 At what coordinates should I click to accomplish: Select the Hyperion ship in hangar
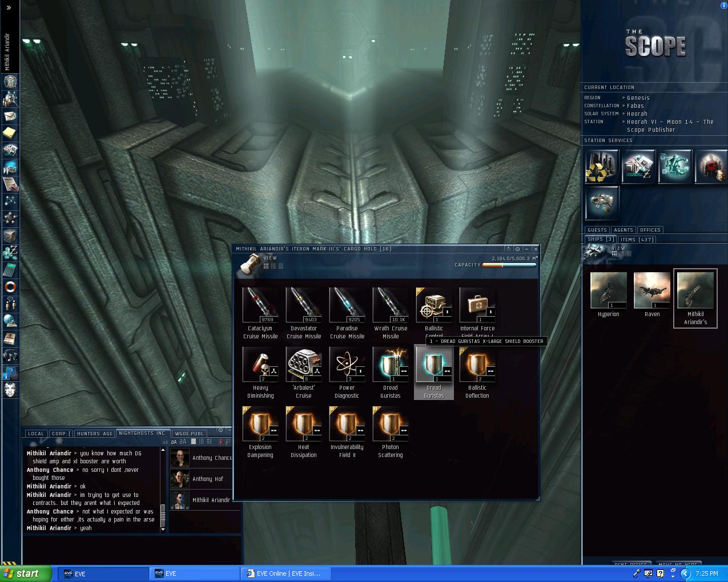click(609, 294)
